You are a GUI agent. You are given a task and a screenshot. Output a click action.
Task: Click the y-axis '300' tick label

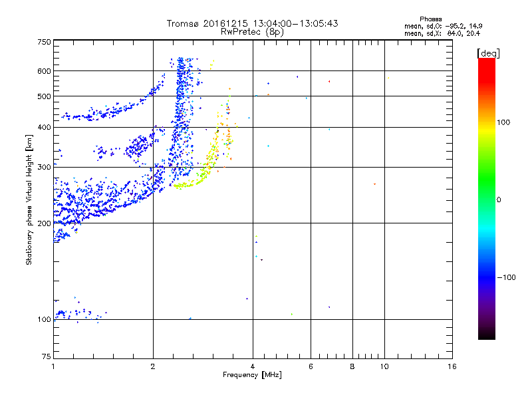point(45,168)
